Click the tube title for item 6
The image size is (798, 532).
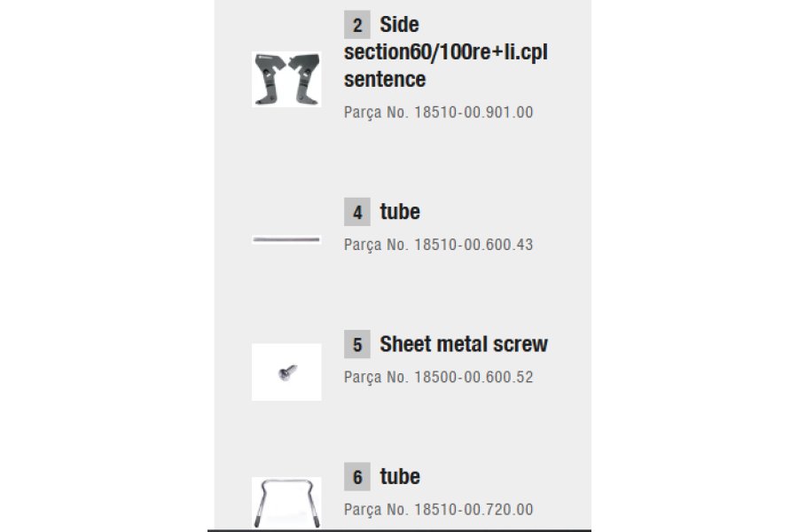[400, 476]
